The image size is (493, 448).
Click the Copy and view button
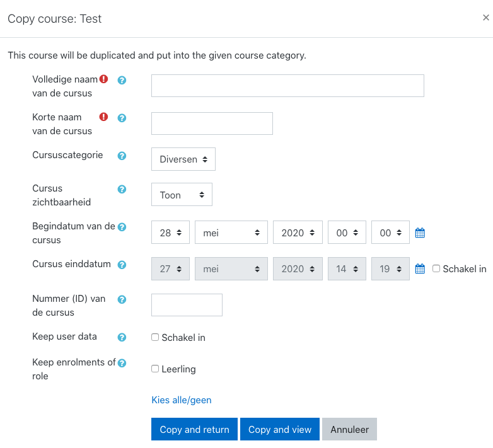click(280, 429)
